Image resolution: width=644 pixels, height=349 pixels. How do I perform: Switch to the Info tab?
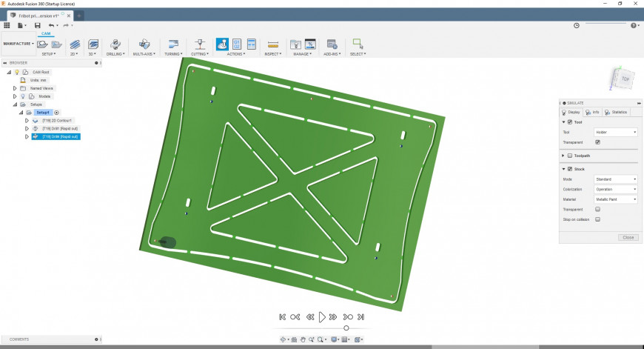tap(592, 112)
